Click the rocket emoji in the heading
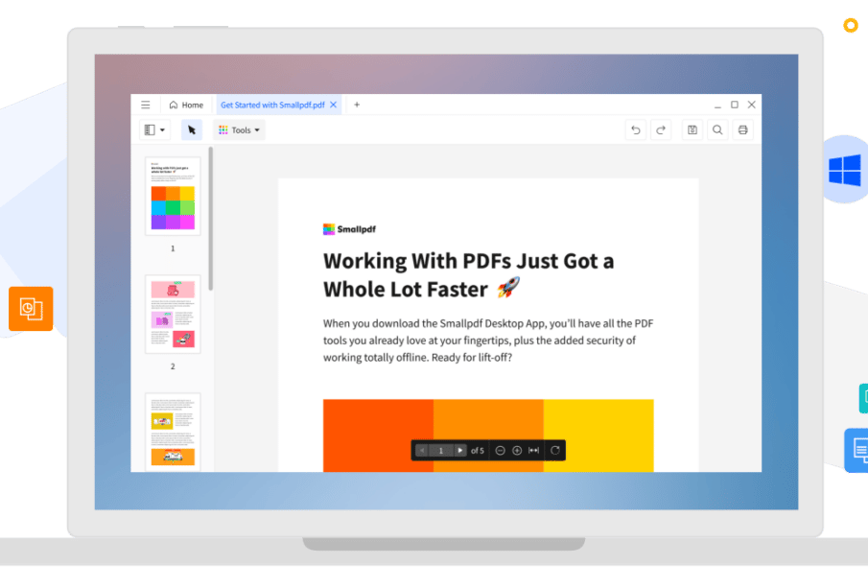Screen dimensions: 868x588 pyautogui.click(x=507, y=288)
